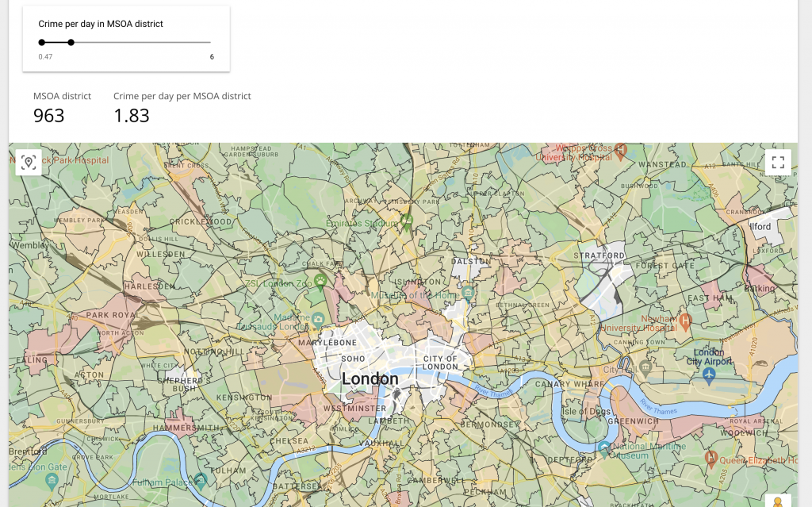Click the Newham University Hospital marker
Screen dimensions: 812x507
[x=685, y=321]
